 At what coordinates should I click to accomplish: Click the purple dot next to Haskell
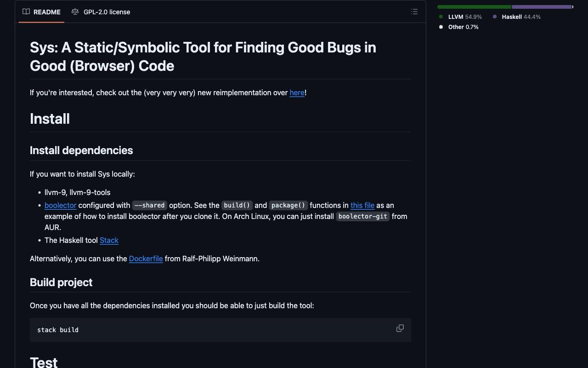tap(495, 17)
